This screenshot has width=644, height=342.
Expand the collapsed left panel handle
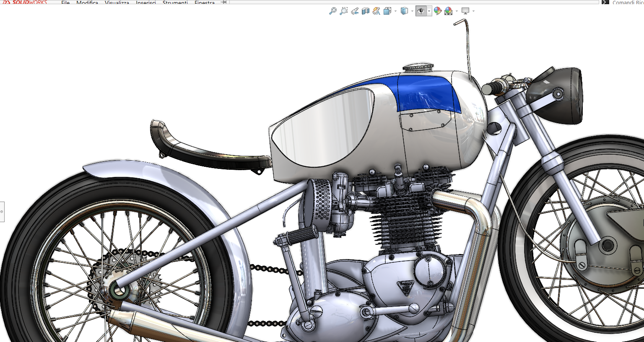2,212
